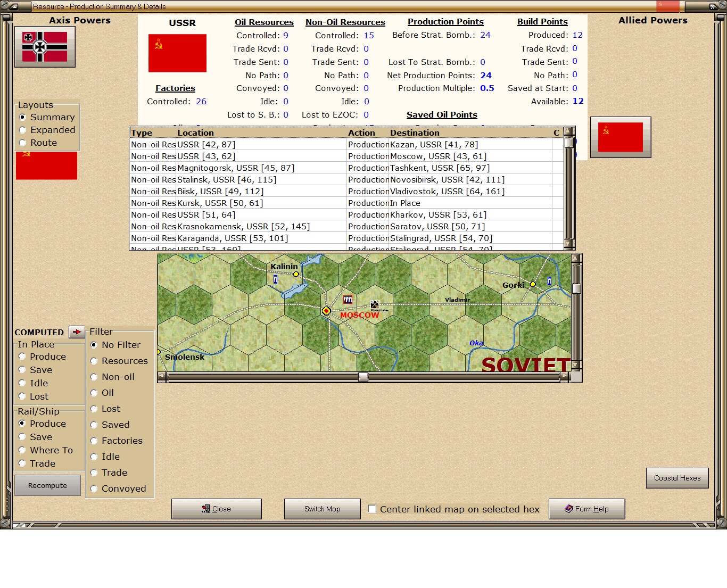Screen dimensions: 727x588
Task: Click the Moscow capital city marker on map
Action: (x=326, y=311)
